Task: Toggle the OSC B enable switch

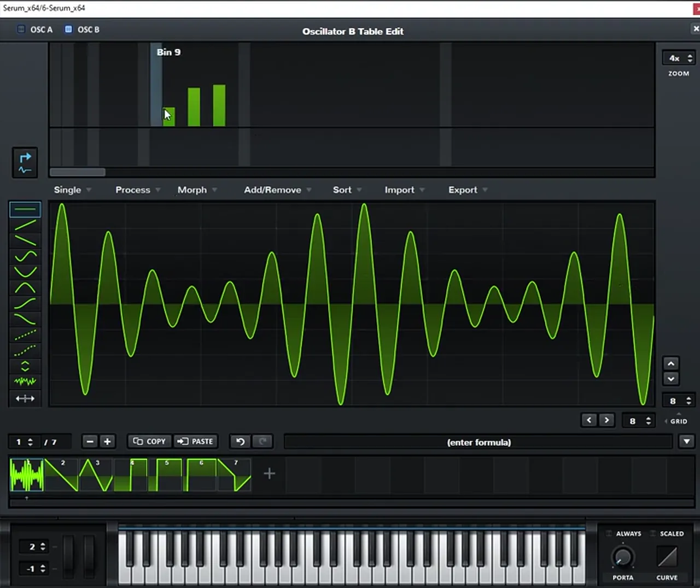Action: [x=68, y=30]
